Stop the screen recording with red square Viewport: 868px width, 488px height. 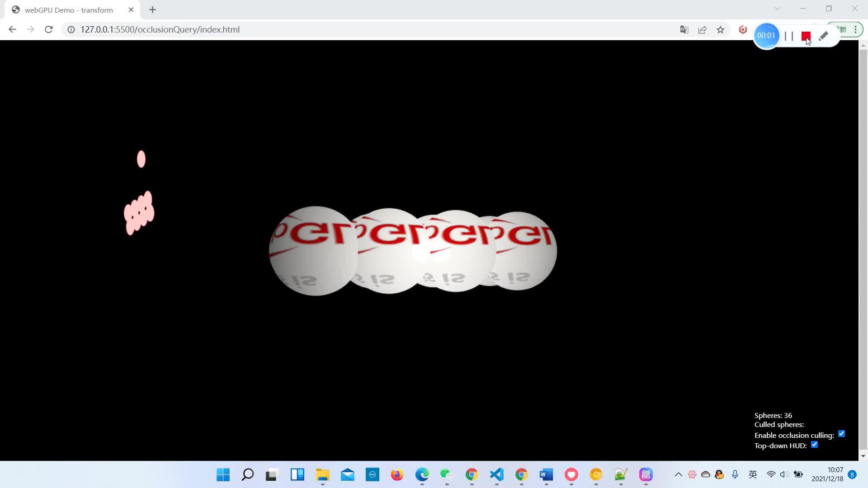[806, 36]
